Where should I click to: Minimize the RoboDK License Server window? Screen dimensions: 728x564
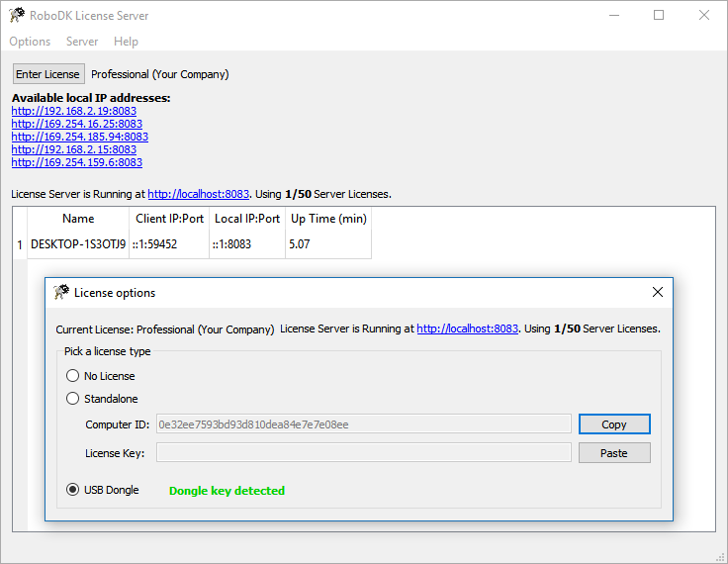(614, 16)
